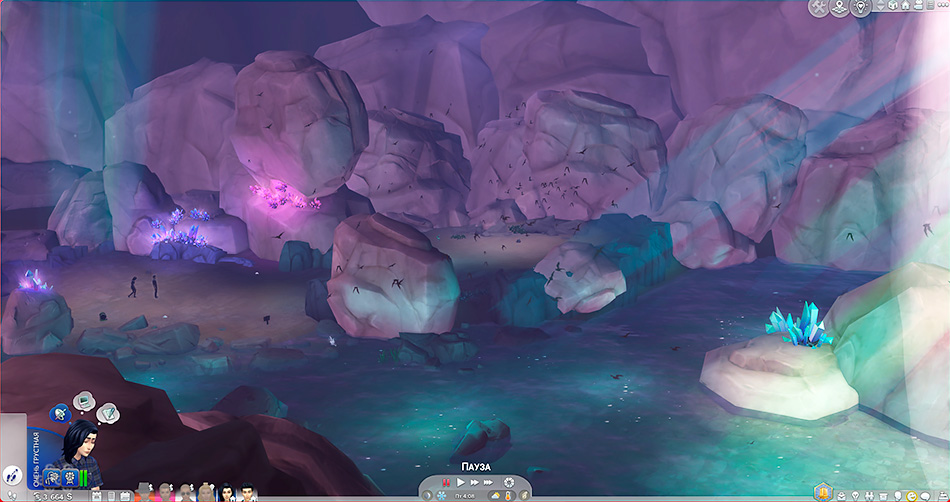This screenshot has width=950, height=502.
Task: Click the active Sim's portrait
Action: 82,448
